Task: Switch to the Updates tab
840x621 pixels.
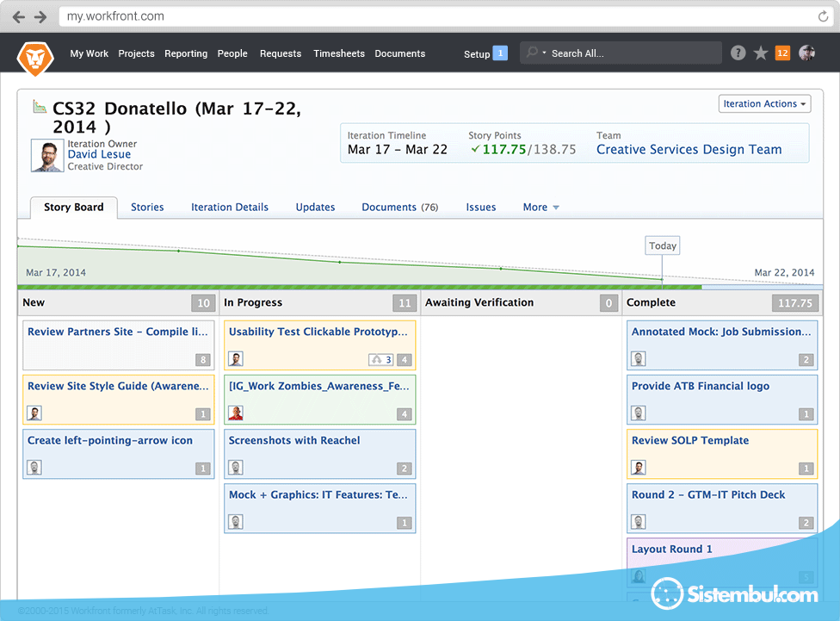Action: tap(315, 207)
